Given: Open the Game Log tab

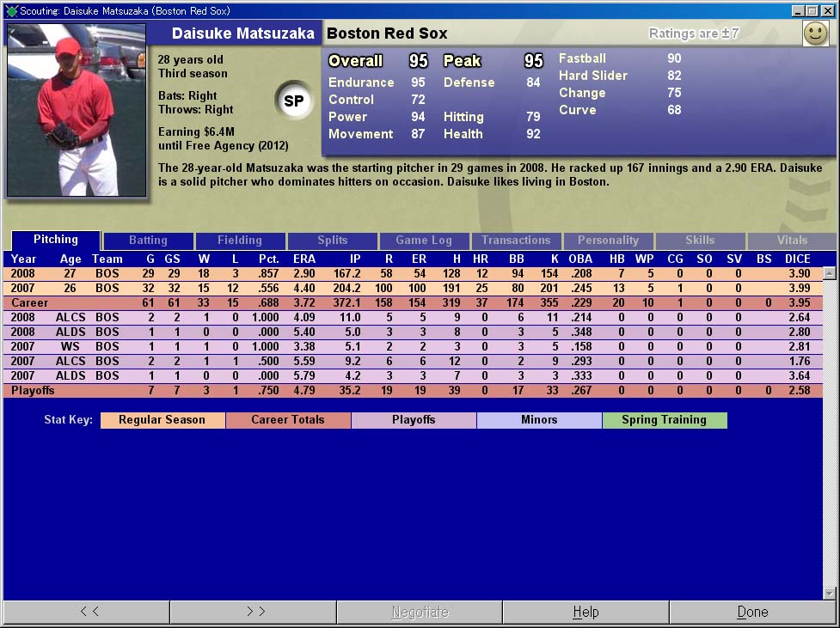Looking at the screenshot, I should [x=424, y=241].
